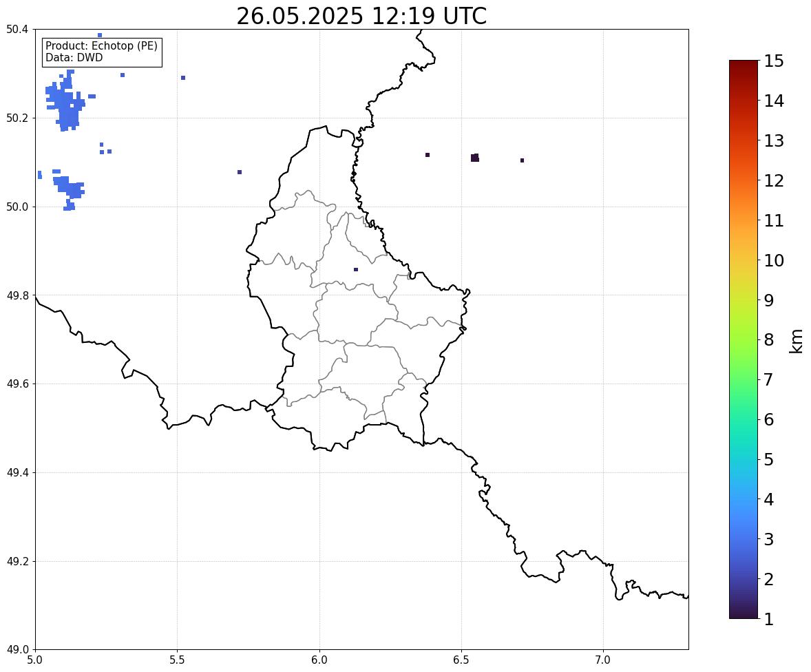The height and width of the screenshot is (672, 811).
Task: Click the "Product: Echotop (PE)" legend line
Action: (x=101, y=46)
